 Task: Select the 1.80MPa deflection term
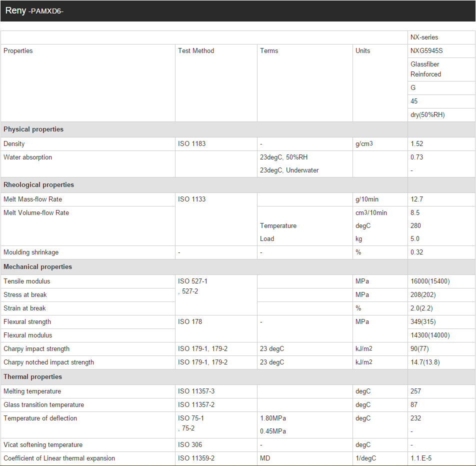(x=273, y=418)
